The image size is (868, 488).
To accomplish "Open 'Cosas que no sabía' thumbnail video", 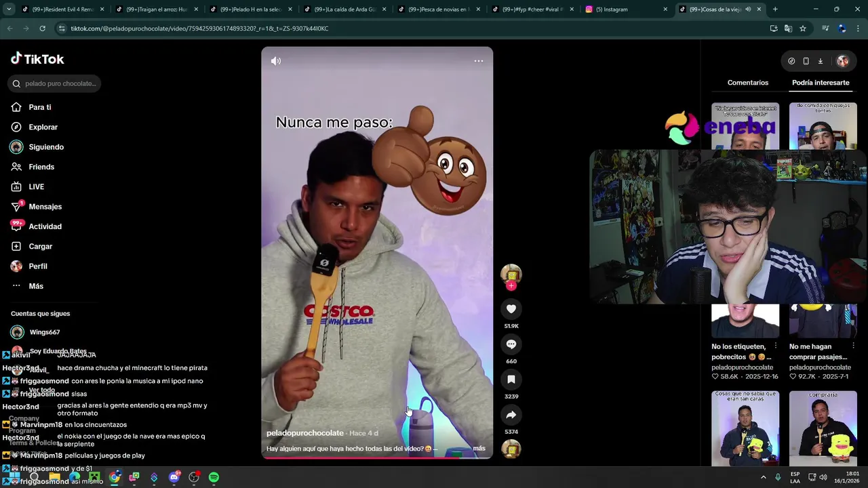I will tap(745, 428).
